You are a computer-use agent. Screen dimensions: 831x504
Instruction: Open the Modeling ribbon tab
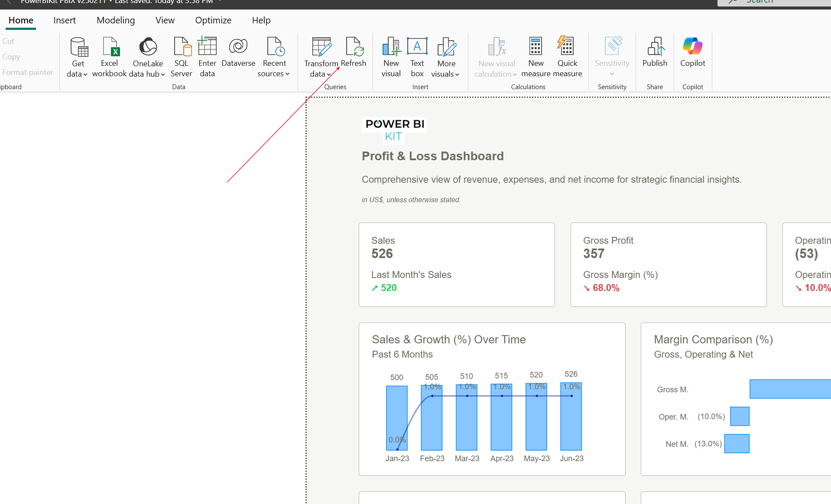pyautogui.click(x=116, y=20)
